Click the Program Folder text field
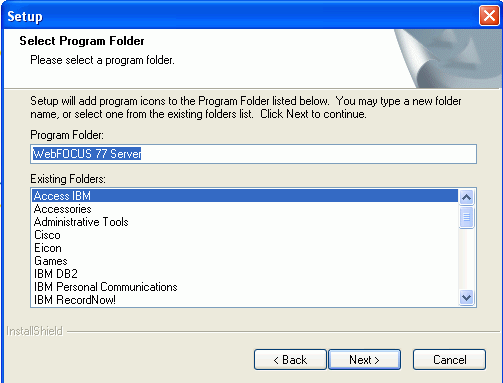503x383 pixels. tap(253, 154)
